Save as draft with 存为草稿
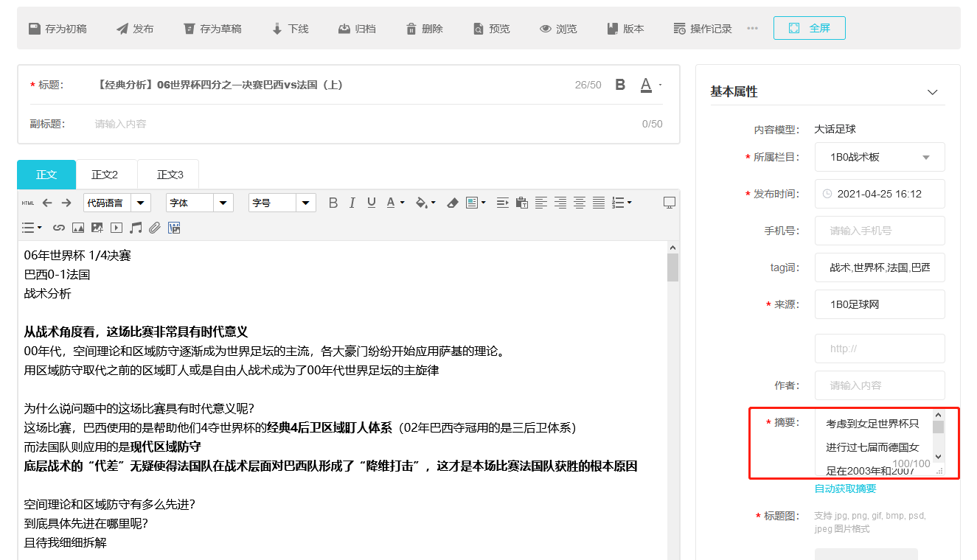Image resolution: width=977 pixels, height=560 pixels. click(212, 29)
